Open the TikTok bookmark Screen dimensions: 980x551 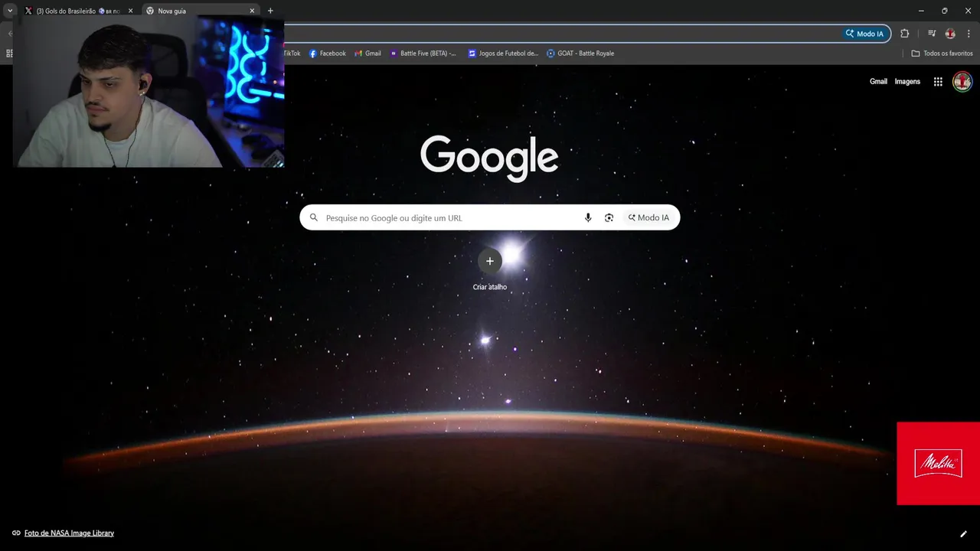pos(292,54)
